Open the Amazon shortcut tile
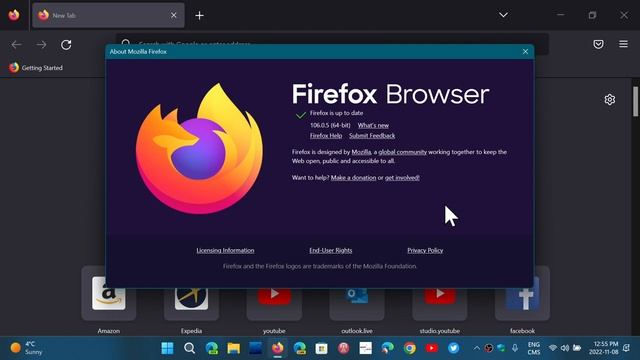 coord(109,300)
